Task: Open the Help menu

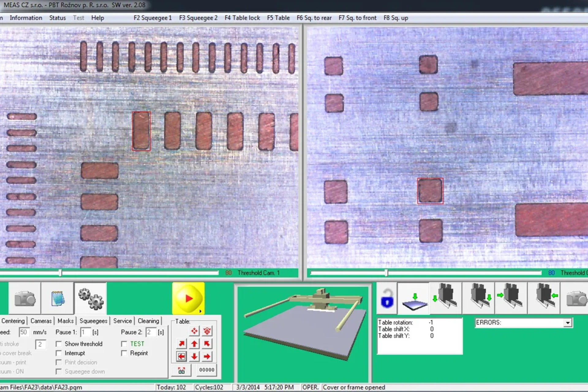Action: pyautogui.click(x=98, y=18)
